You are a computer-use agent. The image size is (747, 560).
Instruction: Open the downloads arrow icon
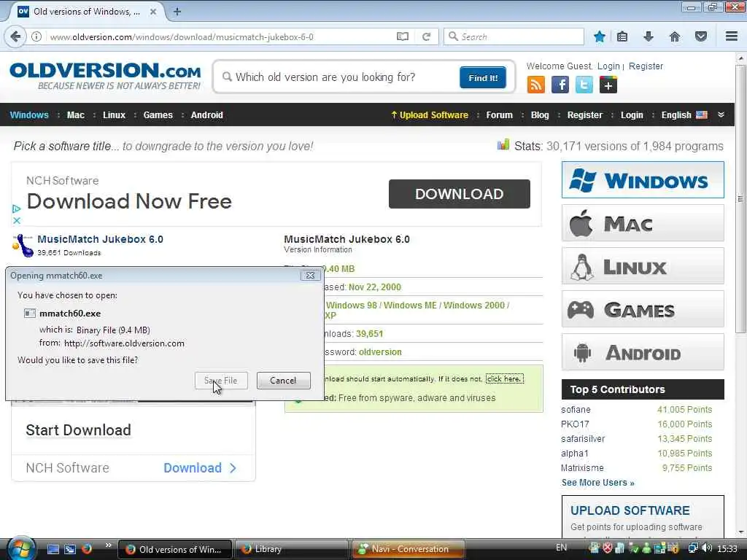(x=649, y=36)
